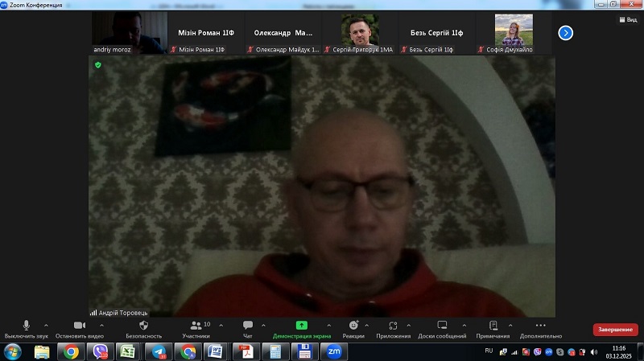
Task: Start Демонстрация экрана screen sharing
Action: pyautogui.click(x=302, y=326)
